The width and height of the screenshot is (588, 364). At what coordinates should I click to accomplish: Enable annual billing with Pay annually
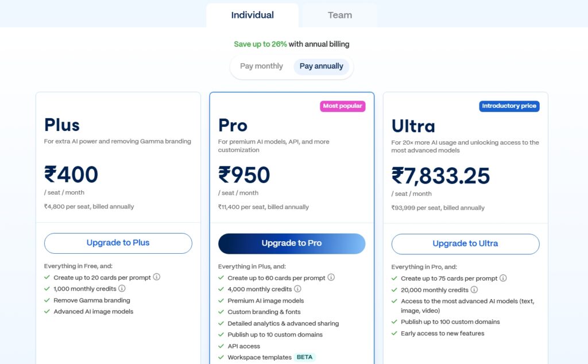click(321, 66)
